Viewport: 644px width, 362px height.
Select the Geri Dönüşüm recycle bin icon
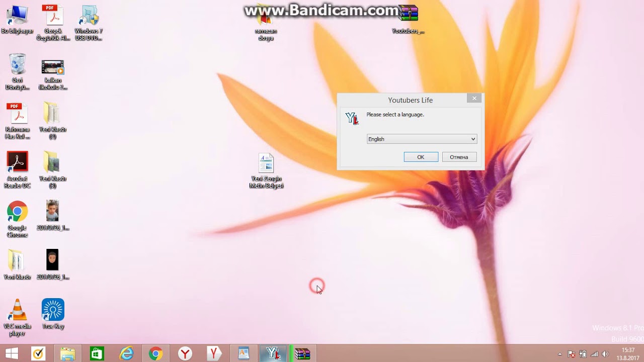pos(17,72)
